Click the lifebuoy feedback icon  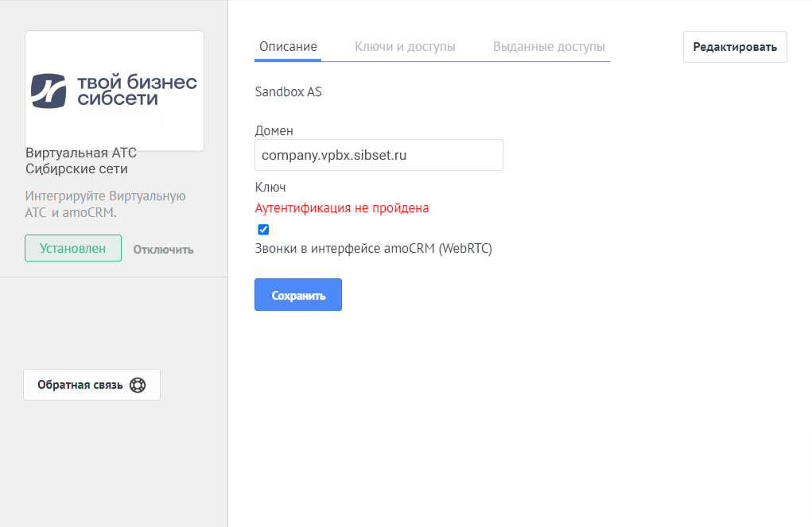coord(138,386)
